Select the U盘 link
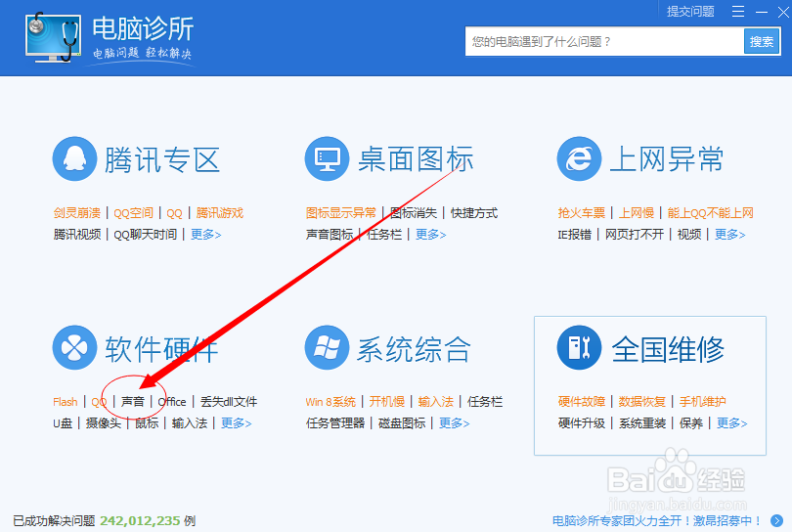 click(x=63, y=423)
